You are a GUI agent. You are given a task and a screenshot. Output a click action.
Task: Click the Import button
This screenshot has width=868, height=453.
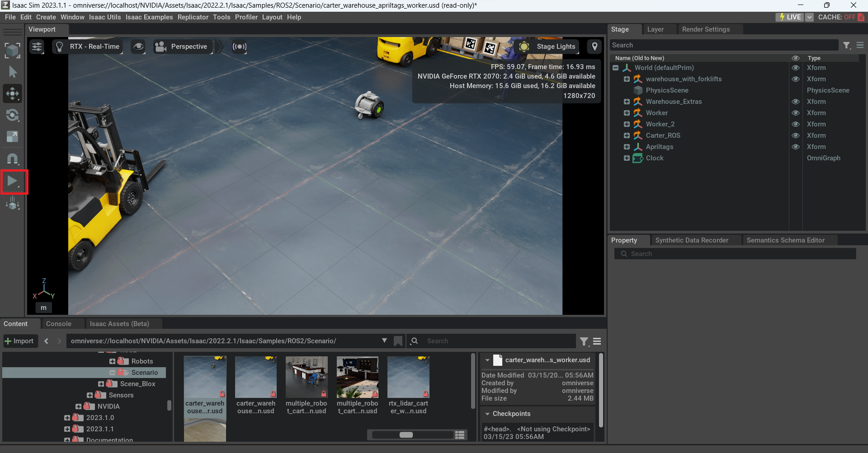[19, 341]
